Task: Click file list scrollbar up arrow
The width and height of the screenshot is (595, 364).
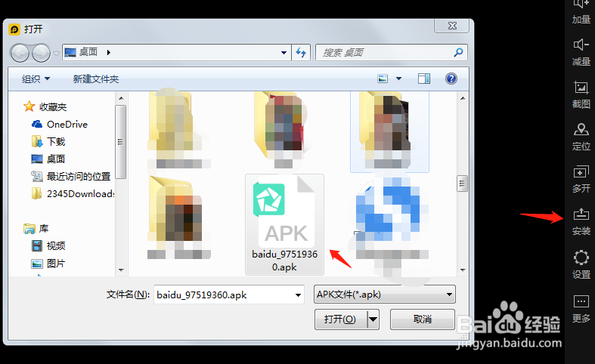Action: pos(463,98)
